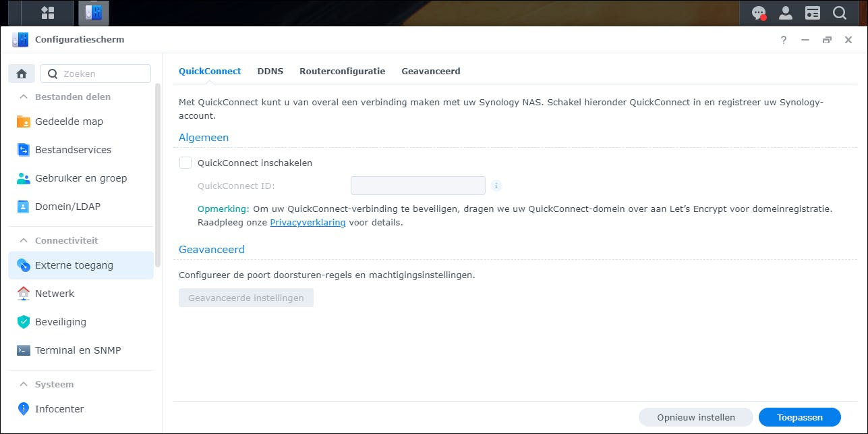Viewport: 868px width, 434px height.
Task: Click the Beveiliging shield icon
Action: coord(24,322)
